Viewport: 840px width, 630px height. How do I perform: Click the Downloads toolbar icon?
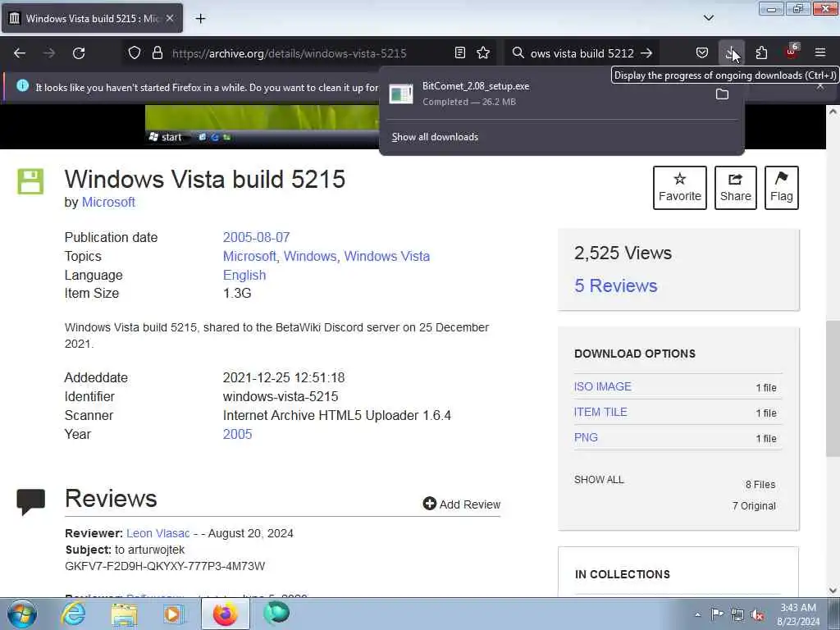pyautogui.click(x=731, y=52)
